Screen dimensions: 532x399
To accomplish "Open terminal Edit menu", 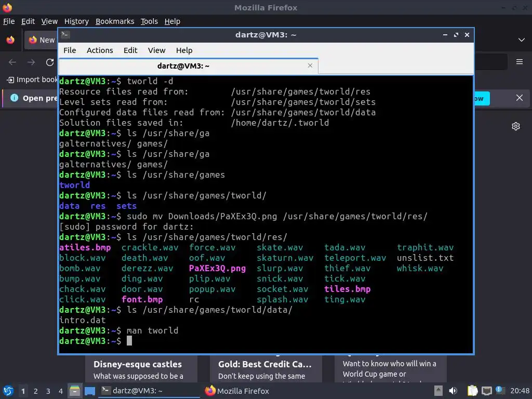I will (130, 50).
